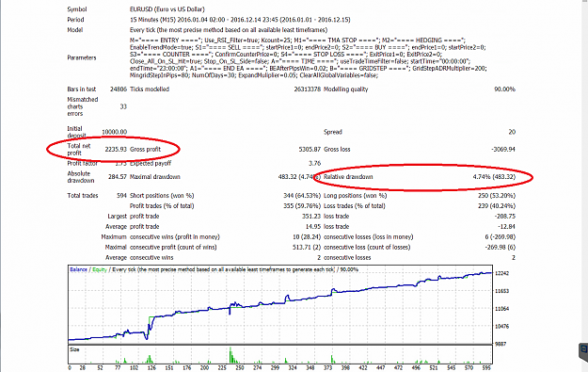Select the Initial deposit value 10000.00

[115, 132]
